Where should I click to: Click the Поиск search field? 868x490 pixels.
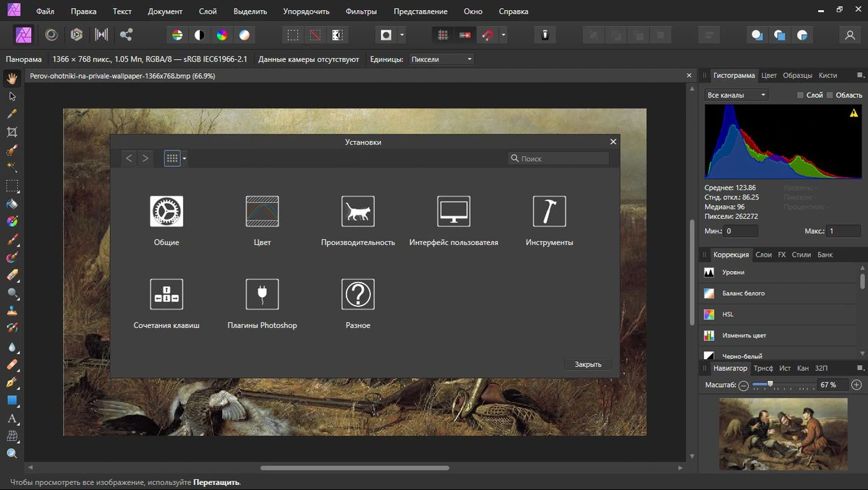click(558, 158)
